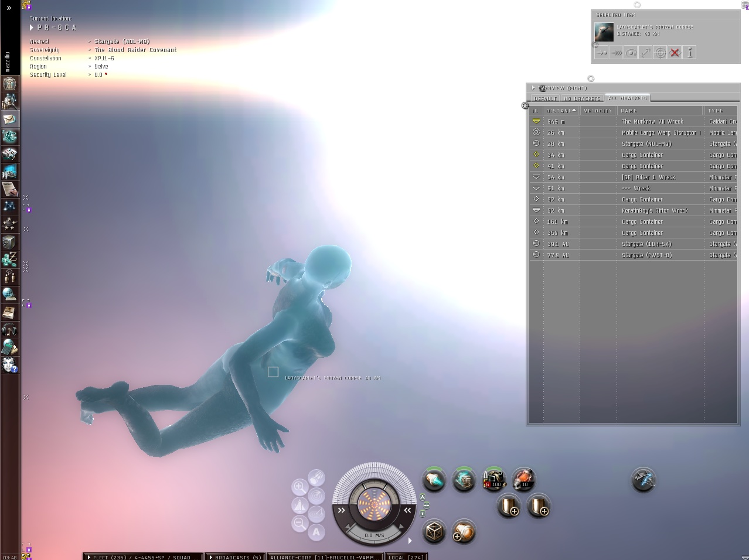Viewport: 749px width, 560px height.
Task: Collapse the Overview (Fight) window triangle
Action: coord(533,88)
